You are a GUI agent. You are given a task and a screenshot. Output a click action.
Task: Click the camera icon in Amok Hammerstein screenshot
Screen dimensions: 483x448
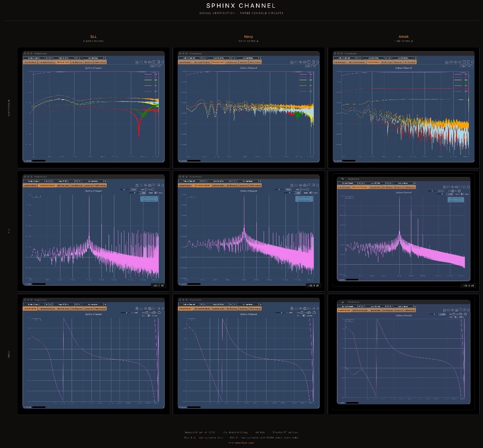pyautogui.click(x=460, y=62)
